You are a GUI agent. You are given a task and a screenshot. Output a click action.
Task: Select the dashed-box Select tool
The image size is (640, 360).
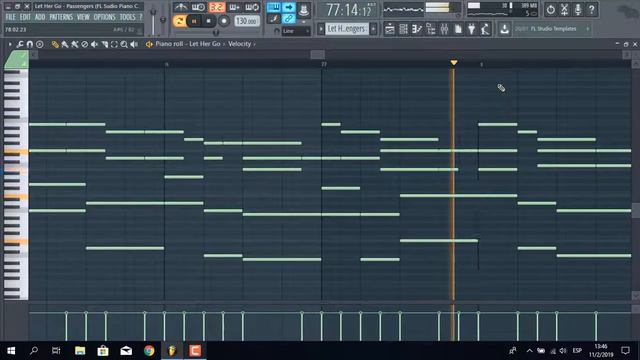coord(114,44)
